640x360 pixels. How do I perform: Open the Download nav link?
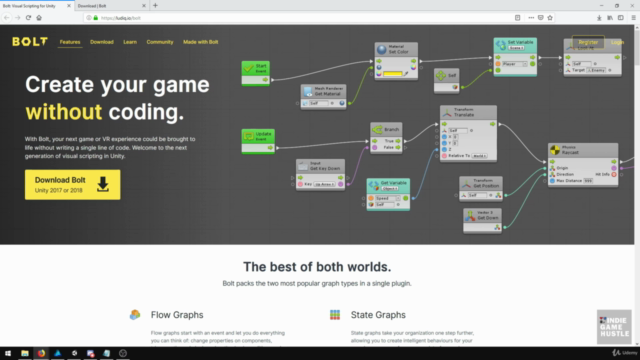[102, 42]
